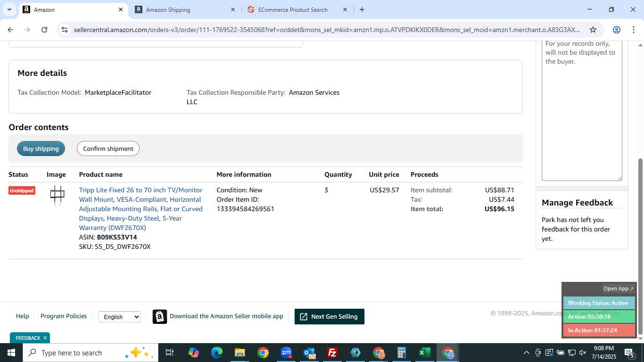Bookmark this page with the star icon
Image resolution: width=644 pixels, height=362 pixels.
(x=593, y=30)
